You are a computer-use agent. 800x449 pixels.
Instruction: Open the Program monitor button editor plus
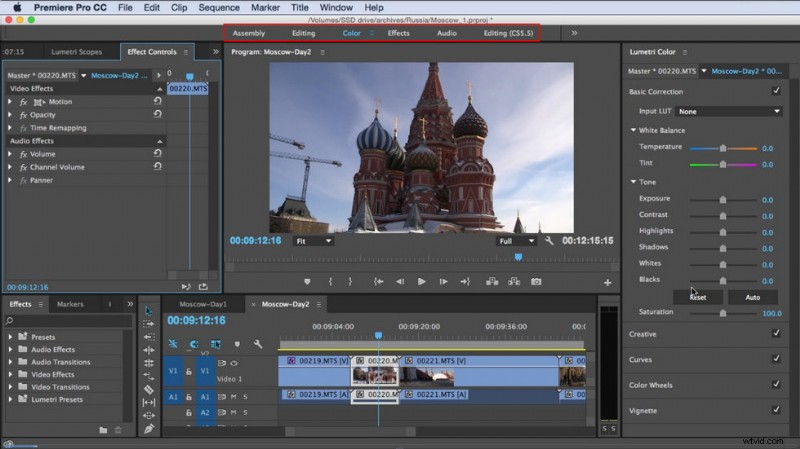608,283
